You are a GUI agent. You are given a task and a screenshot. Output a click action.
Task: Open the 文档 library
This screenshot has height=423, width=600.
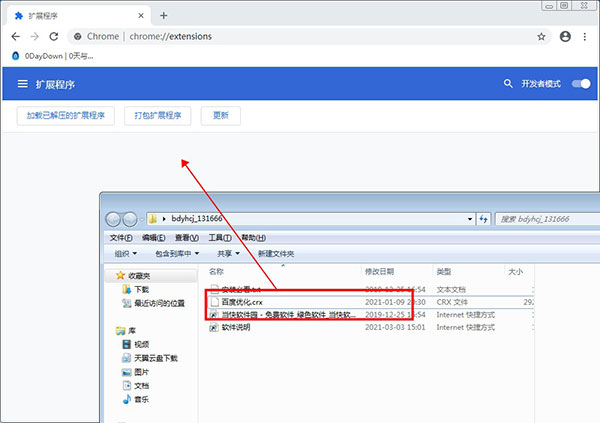pos(142,386)
